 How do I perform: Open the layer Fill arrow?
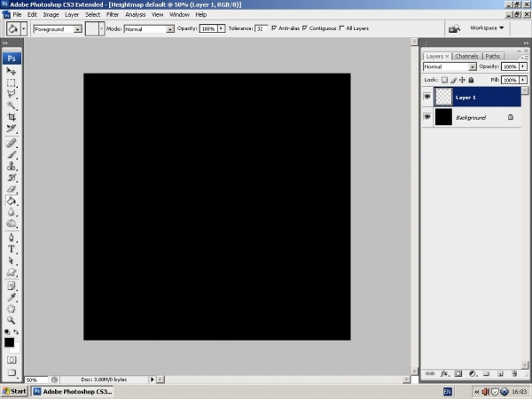pos(523,80)
